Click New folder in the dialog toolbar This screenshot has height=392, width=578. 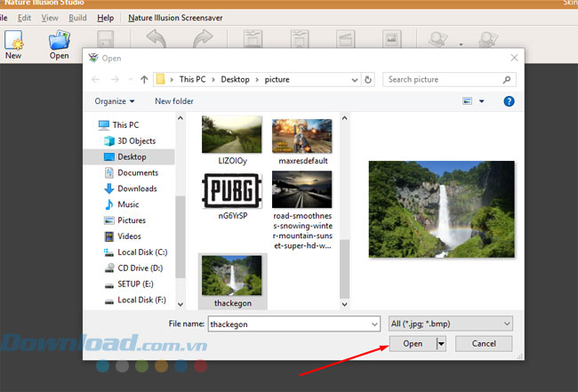pyautogui.click(x=174, y=101)
